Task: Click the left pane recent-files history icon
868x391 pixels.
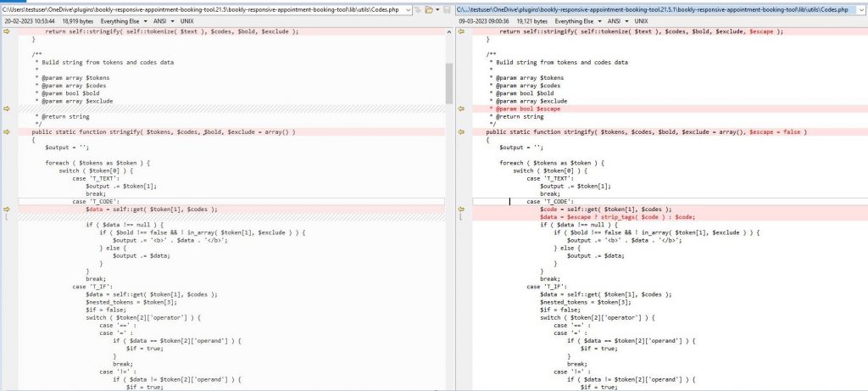Action: pos(418,8)
